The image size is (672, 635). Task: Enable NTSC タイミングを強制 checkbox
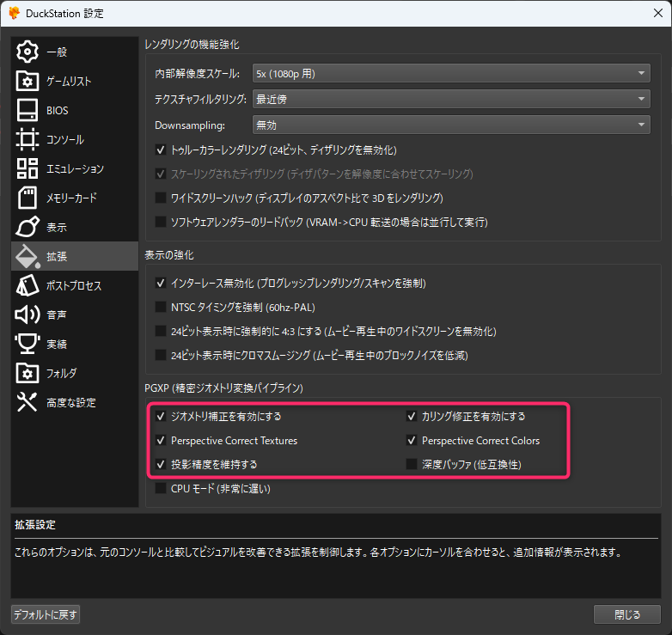coord(161,307)
